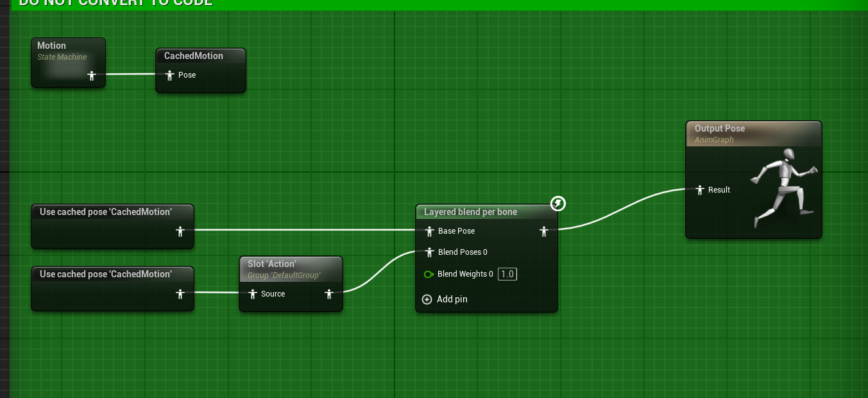Click the Blend Weights 0 value field
Viewport: 868px width, 398px height.
pyautogui.click(x=507, y=274)
